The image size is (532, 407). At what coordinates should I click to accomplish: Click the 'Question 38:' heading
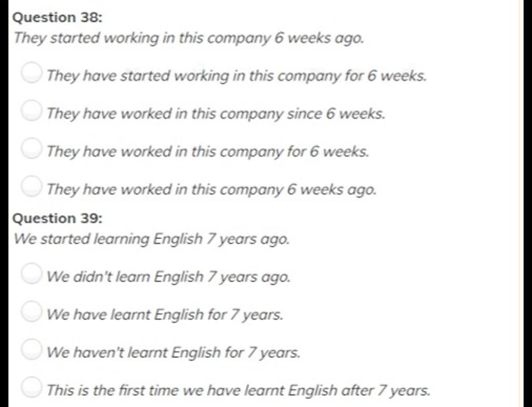[x=57, y=17]
